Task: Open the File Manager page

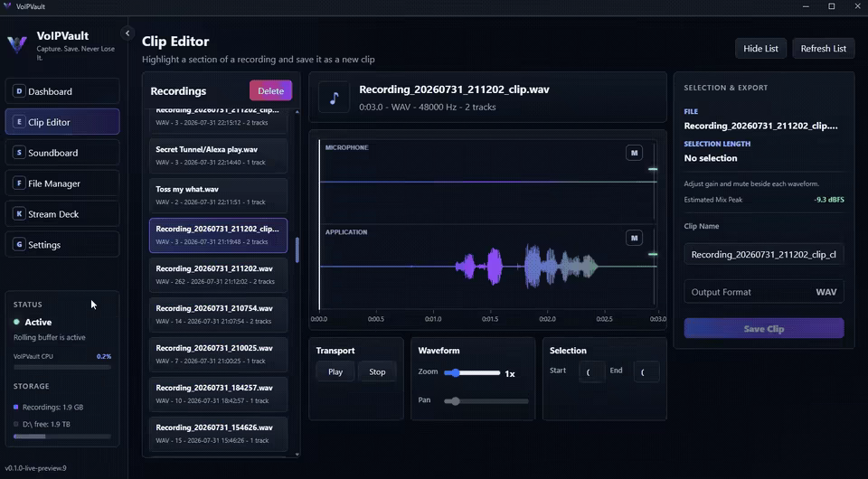Action: click(62, 183)
